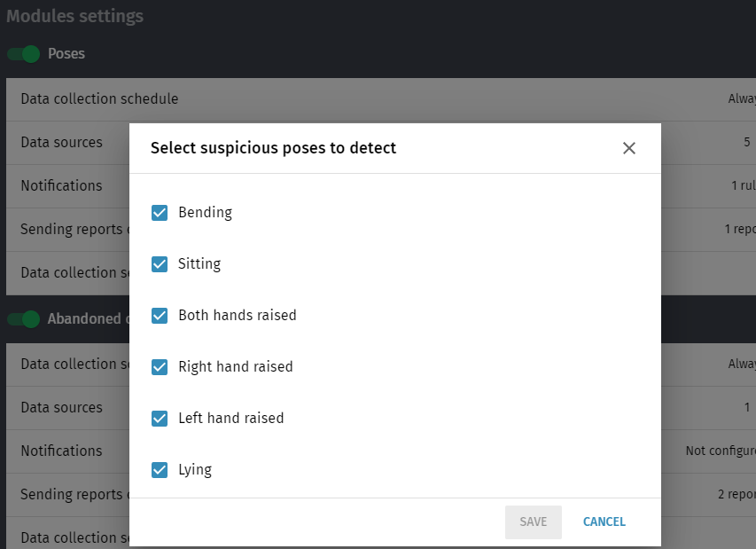The image size is (756, 549).
Task: Uncheck the Bending checkbox
Action: [x=160, y=213]
